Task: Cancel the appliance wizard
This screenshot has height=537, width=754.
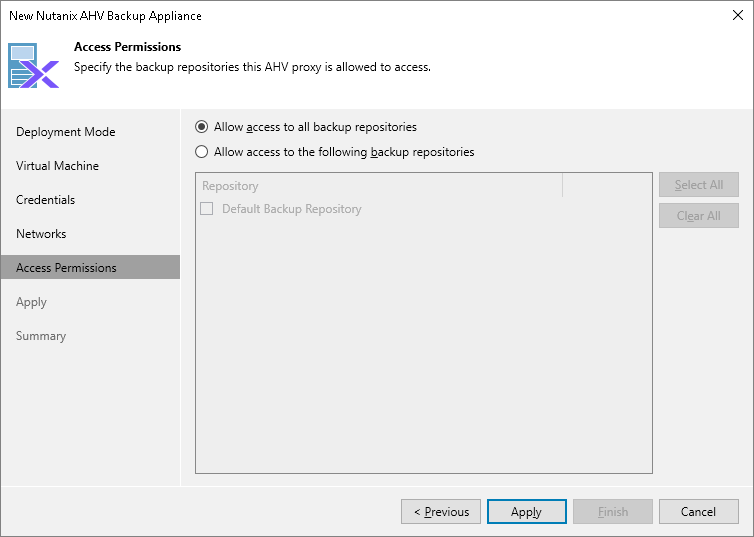Action: 698,512
